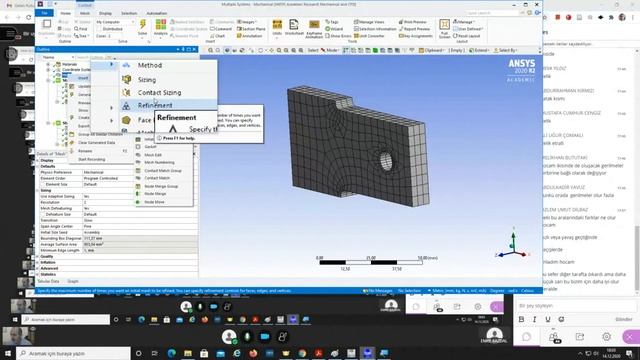Click Reset Layout in Layout group
The height and width of the screenshot is (360, 640).
(467, 36)
